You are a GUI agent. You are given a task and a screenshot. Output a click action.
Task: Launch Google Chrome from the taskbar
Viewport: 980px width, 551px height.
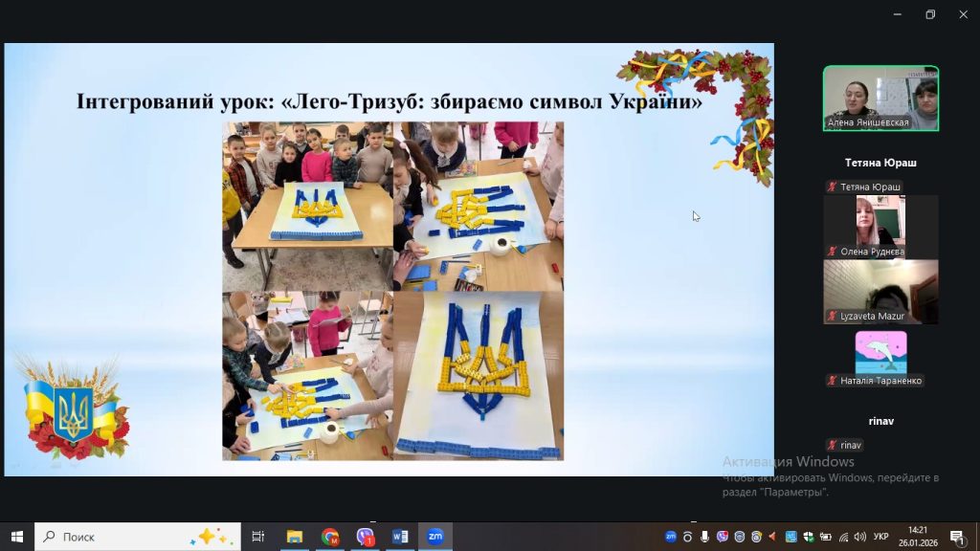pyautogui.click(x=330, y=537)
